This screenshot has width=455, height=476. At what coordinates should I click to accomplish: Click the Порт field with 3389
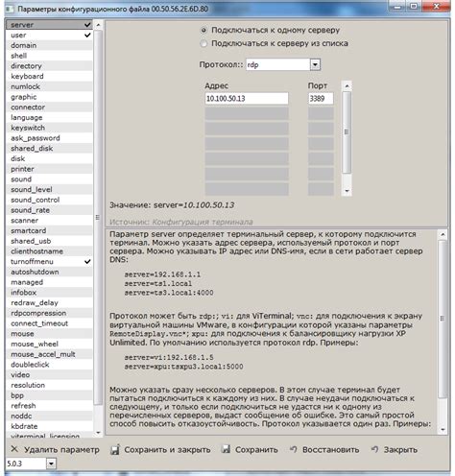click(x=321, y=99)
